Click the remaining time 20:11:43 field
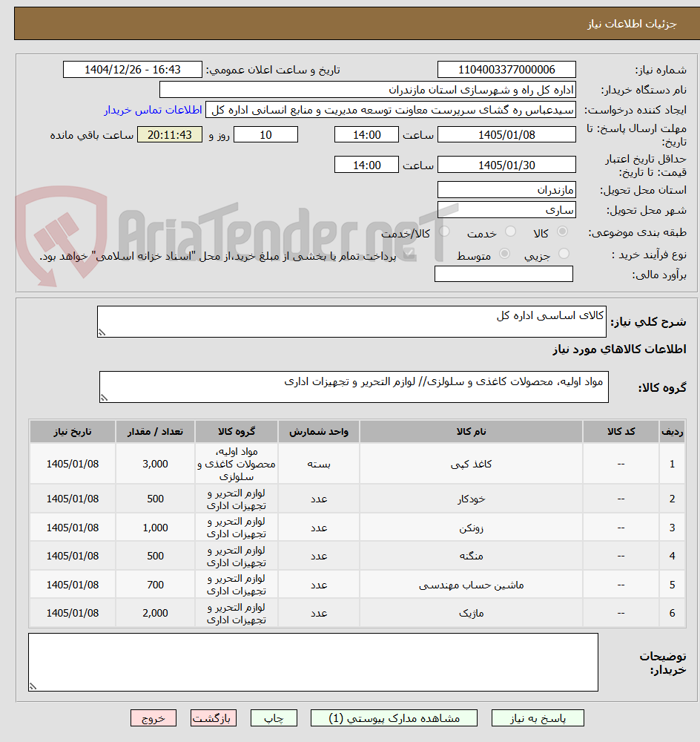 [x=170, y=135]
